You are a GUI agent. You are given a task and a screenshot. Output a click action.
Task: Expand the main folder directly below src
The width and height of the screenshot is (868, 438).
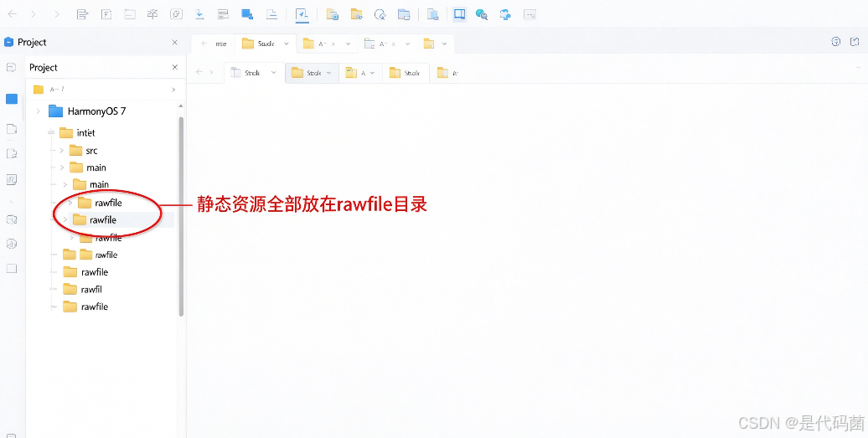click(x=61, y=167)
